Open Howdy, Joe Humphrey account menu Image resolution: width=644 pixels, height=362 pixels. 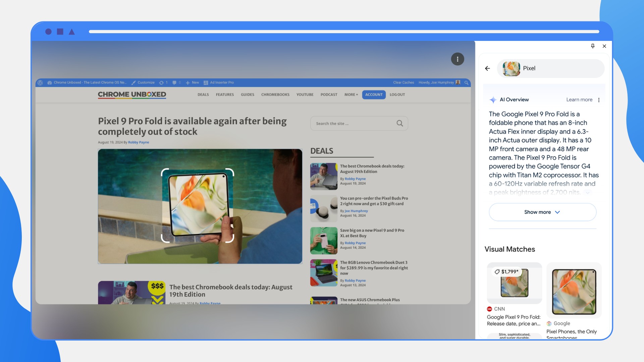tap(439, 82)
